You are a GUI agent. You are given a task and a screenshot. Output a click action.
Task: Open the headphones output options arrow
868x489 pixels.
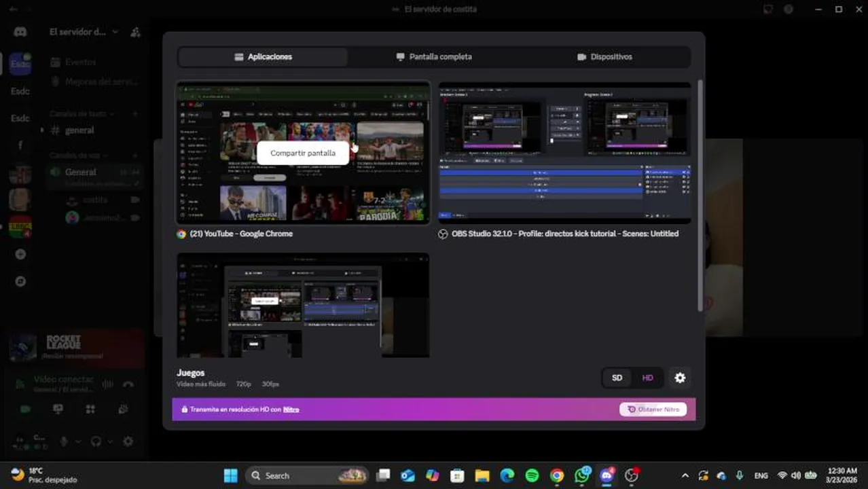(110, 441)
